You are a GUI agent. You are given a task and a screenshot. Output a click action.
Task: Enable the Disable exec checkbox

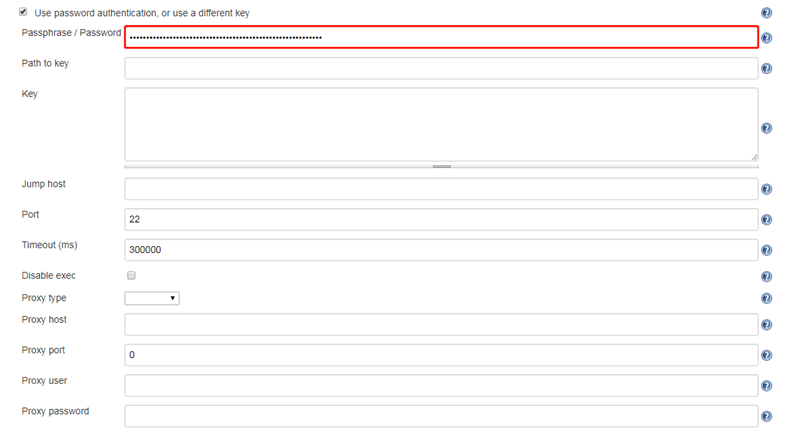click(131, 275)
